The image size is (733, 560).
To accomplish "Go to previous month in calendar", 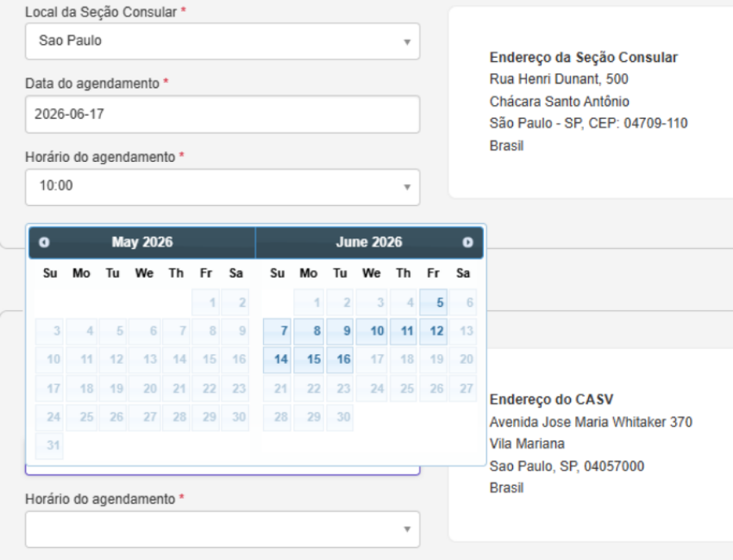I will 43,243.
